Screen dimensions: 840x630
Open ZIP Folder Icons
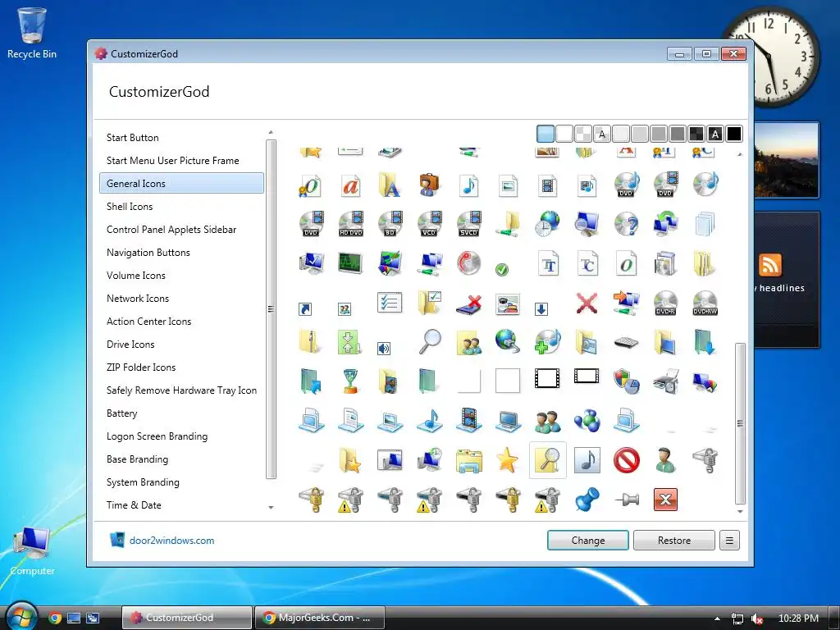coord(141,367)
